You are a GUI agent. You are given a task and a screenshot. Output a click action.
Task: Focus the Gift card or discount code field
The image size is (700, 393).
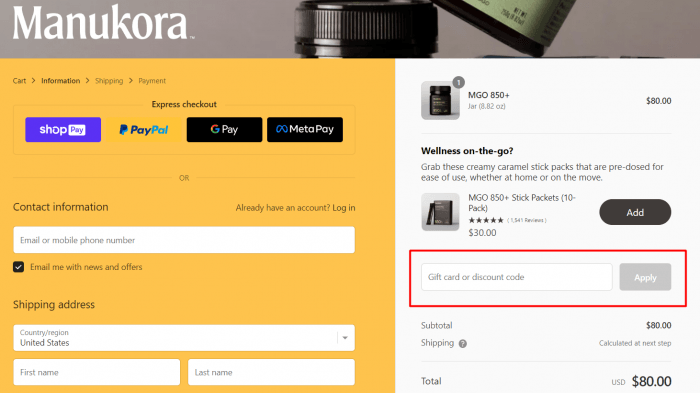[517, 277]
